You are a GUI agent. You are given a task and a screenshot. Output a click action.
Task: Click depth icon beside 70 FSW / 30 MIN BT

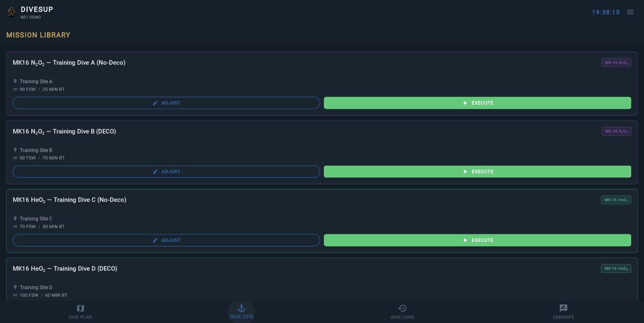(15, 226)
